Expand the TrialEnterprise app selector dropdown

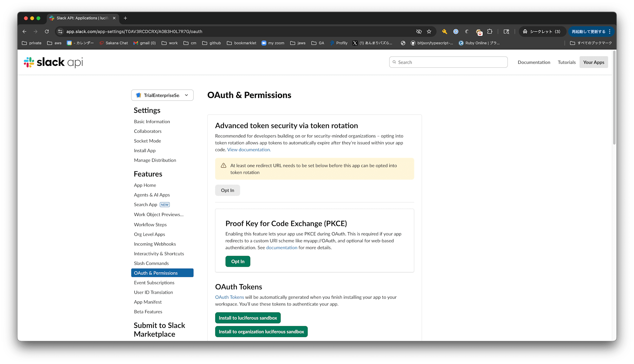tap(162, 95)
